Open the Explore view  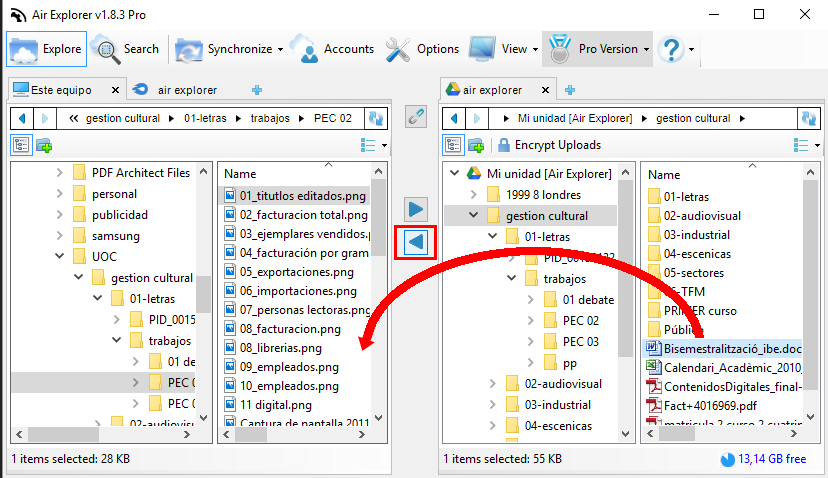[46, 49]
